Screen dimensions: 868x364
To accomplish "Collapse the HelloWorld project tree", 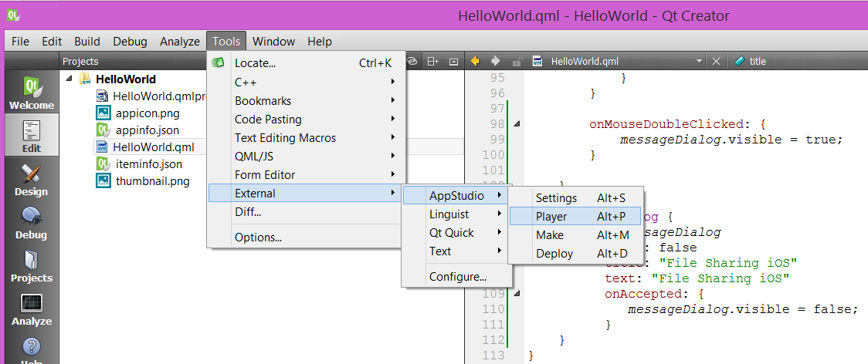I will click(69, 79).
